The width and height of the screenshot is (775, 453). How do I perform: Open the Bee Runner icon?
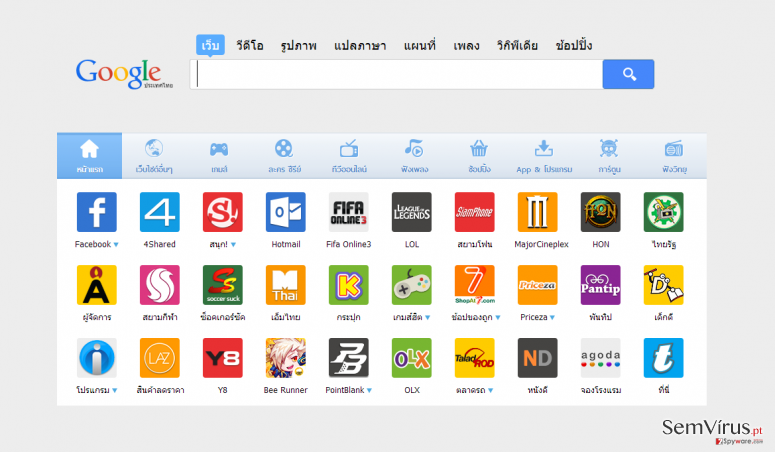tap(286, 358)
